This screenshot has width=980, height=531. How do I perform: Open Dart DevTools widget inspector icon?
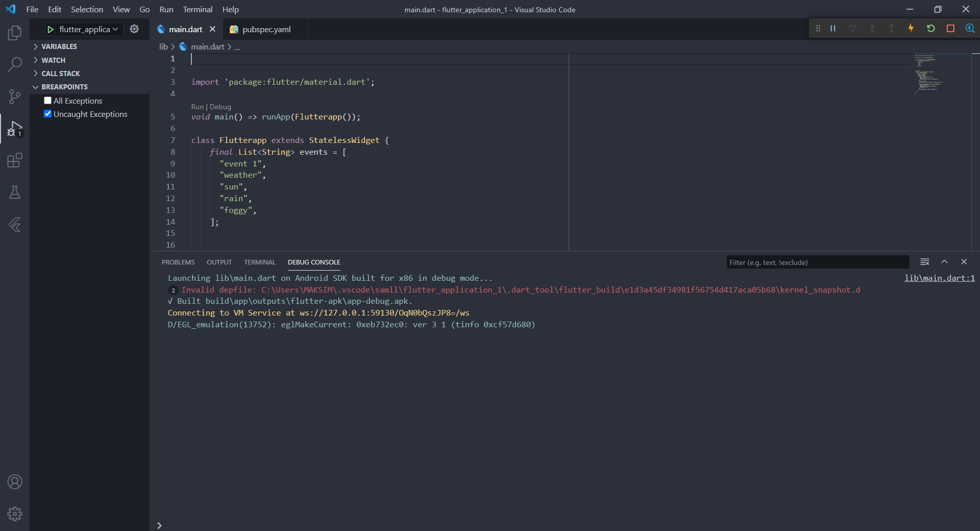coord(970,29)
